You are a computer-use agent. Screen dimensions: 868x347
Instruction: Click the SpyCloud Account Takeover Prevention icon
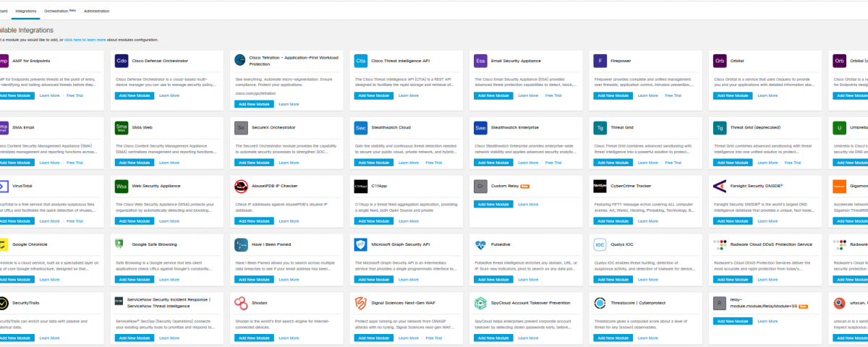tap(480, 303)
